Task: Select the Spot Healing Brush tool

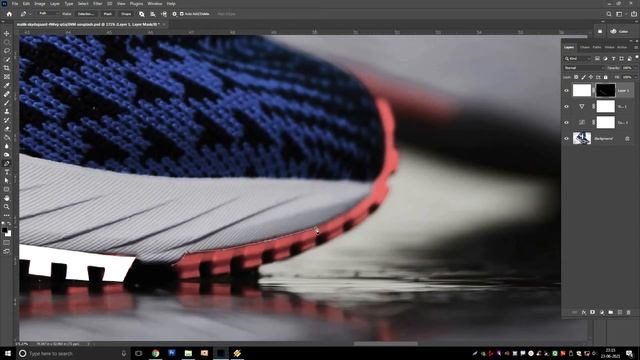Action: point(7,94)
